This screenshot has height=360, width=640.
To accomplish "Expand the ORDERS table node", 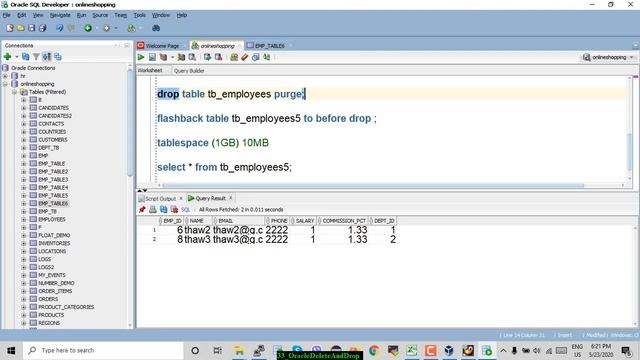I will tap(24, 299).
